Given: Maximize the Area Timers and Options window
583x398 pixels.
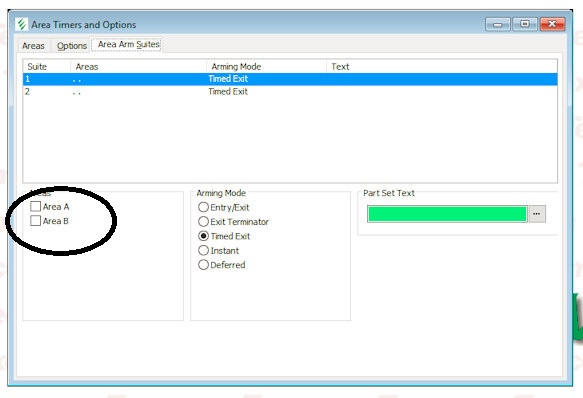Looking at the screenshot, I should 525,24.
